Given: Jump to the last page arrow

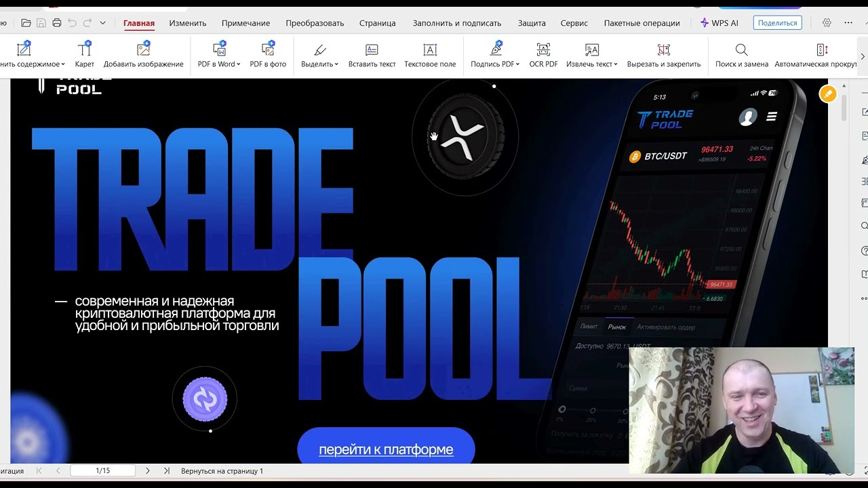Looking at the screenshot, I should 167,470.
